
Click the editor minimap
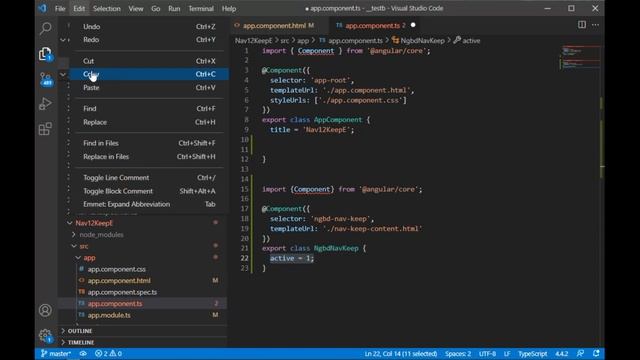[x=579, y=58]
